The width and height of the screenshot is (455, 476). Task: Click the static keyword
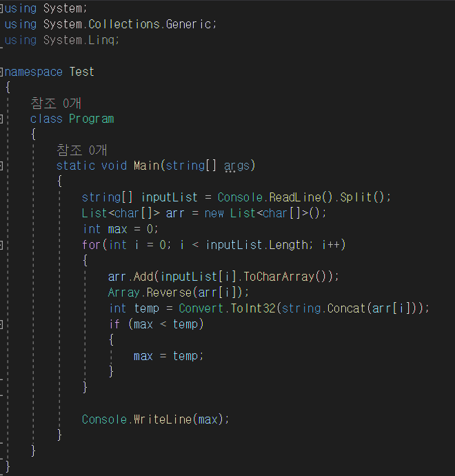pyautogui.click(x=76, y=166)
